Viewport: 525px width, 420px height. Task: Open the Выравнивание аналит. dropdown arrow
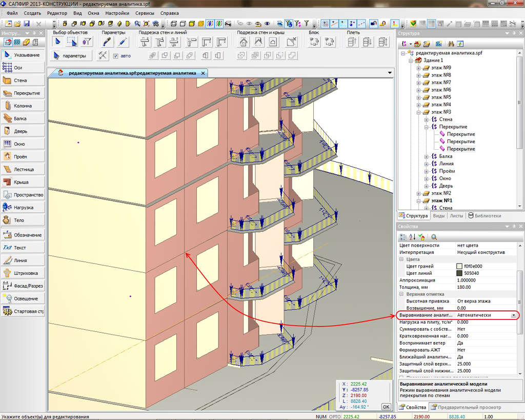pos(513,315)
